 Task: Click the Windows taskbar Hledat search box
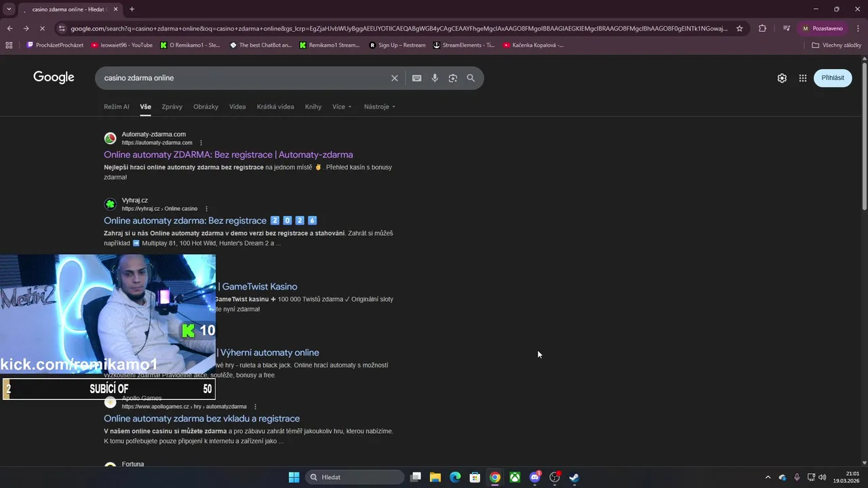354,477
